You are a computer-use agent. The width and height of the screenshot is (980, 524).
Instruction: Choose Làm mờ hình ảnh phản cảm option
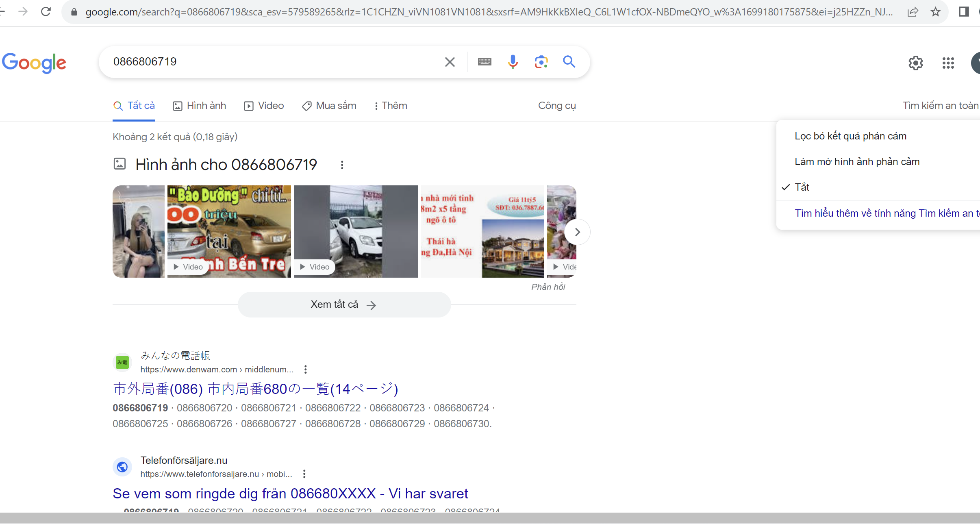click(x=857, y=161)
